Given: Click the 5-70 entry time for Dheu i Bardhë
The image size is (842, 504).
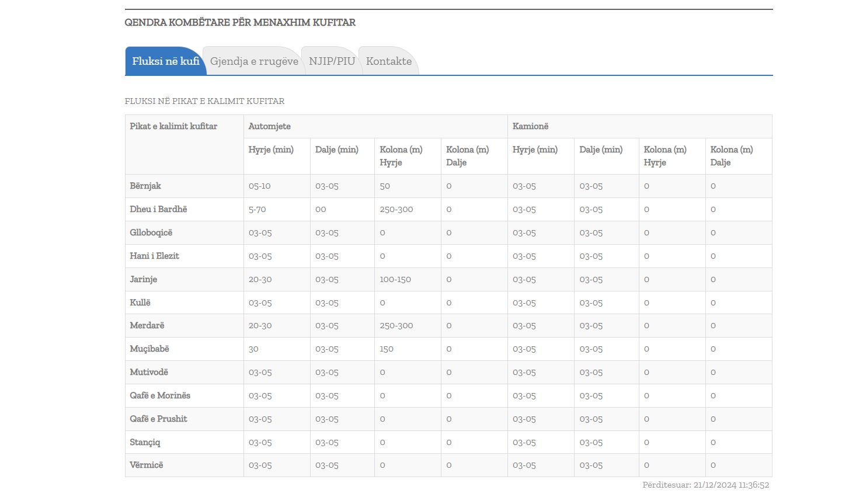Looking at the screenshot, I should point(258,209).
